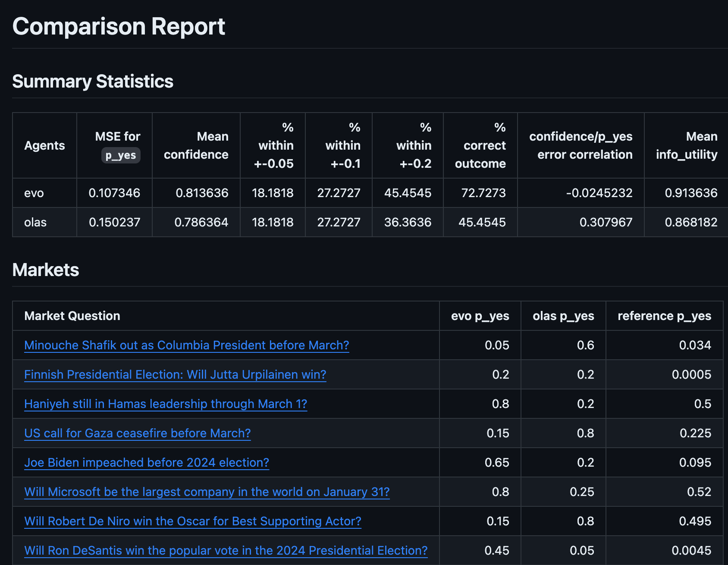Open Robert De Niro Oscar market link
The width and height of the screenshot is (728, 565).
pyautogui.click(x=193, y=521)
